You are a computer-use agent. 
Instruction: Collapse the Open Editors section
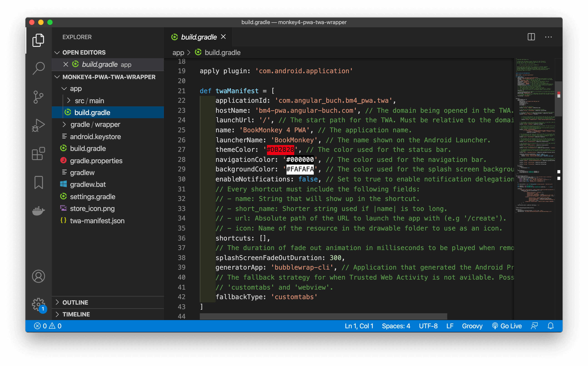57,53
